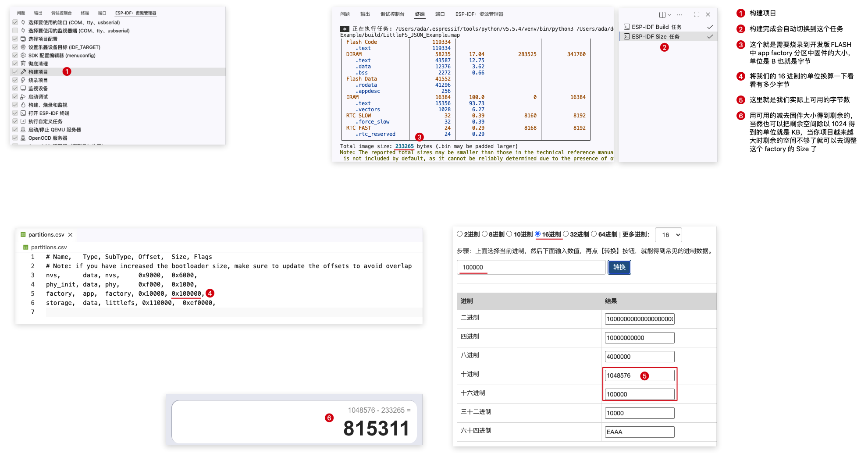Select the 10进制 radio button
Viewport: 868px width, 460px height.
tap(509, 234)
